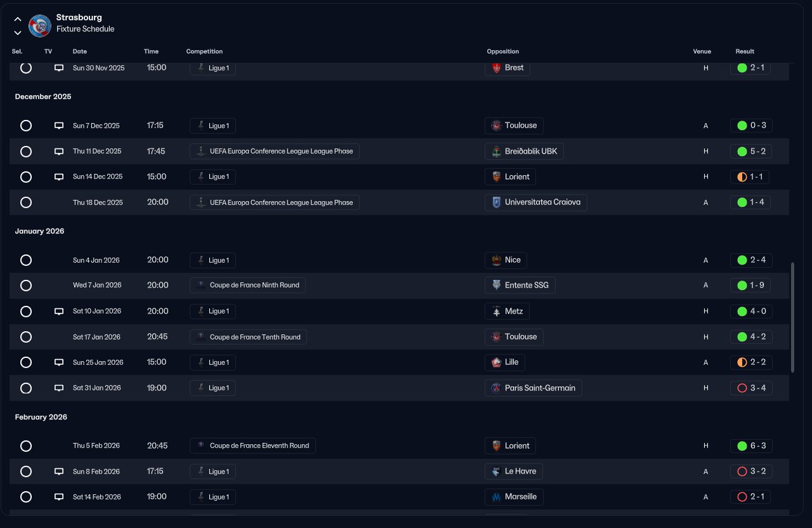The height and width of the screenshot is (528, 812).
Task: Click the TV icon for the Metz fixture
Action: click(x=59, y=312)
